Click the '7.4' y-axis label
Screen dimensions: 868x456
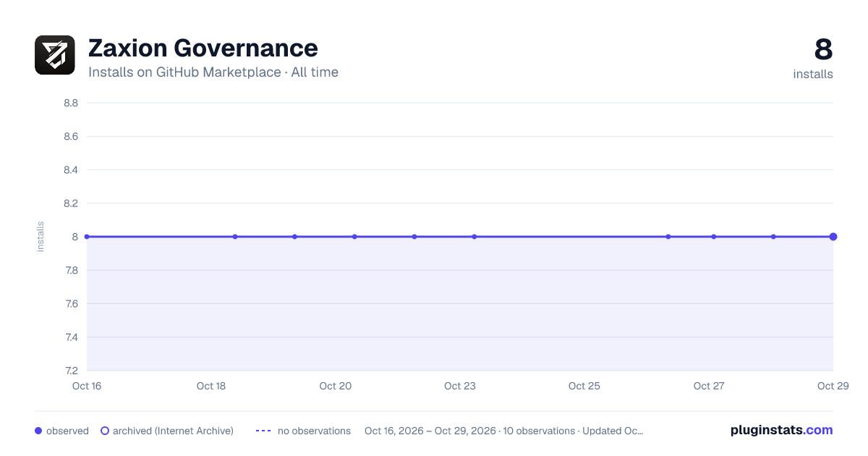coord(71,337)
